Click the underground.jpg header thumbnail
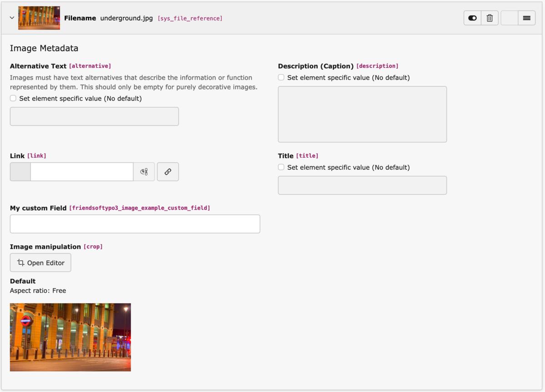 pyautogui.click(x=39, y=18)
